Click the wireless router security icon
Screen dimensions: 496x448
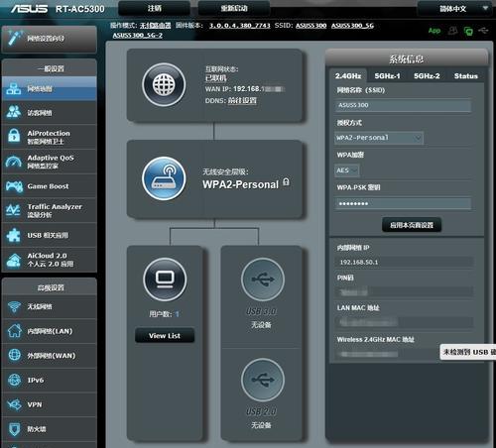[x=164, y=178]
